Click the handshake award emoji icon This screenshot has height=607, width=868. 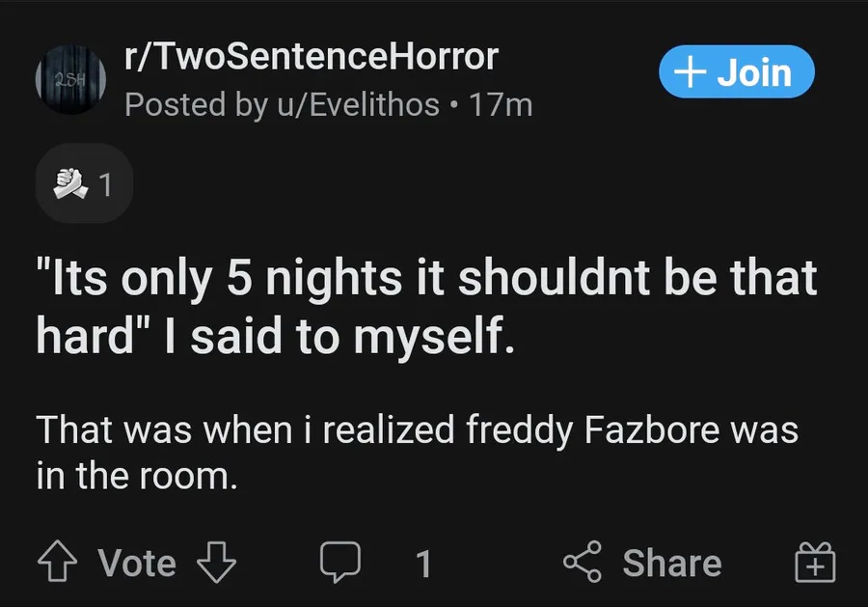coord(68,182)
